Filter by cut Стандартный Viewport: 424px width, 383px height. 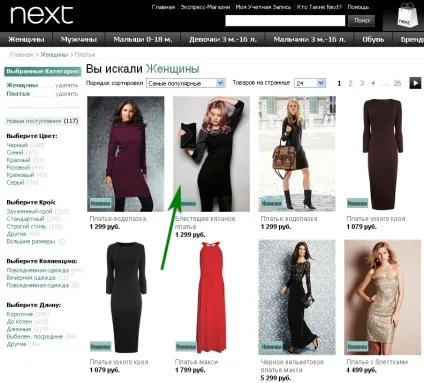[25, 219]
